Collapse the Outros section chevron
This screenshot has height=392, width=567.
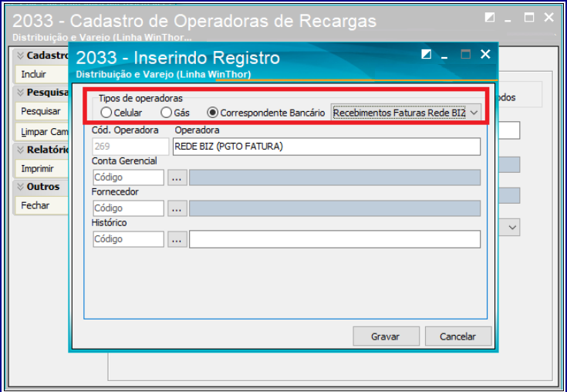[20, 187]
